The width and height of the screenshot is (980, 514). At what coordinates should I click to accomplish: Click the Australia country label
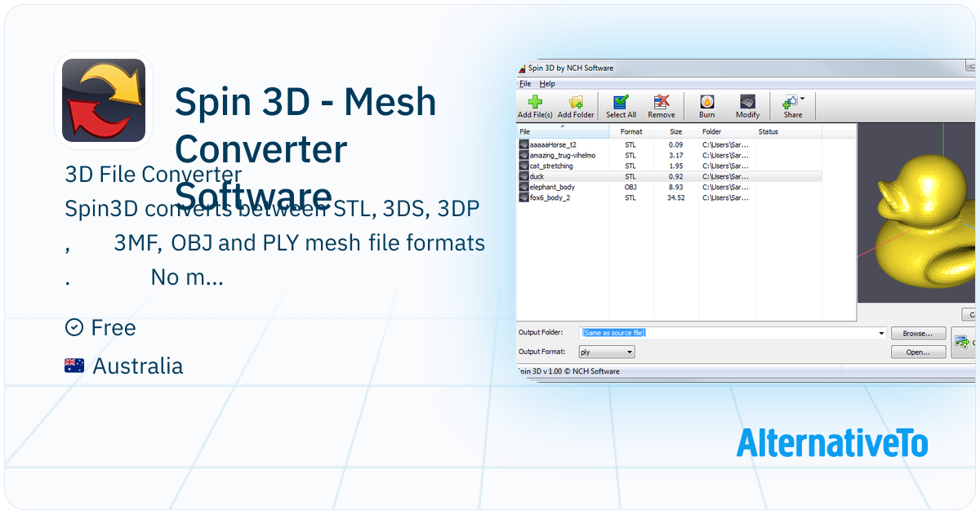tap(138, 366)
